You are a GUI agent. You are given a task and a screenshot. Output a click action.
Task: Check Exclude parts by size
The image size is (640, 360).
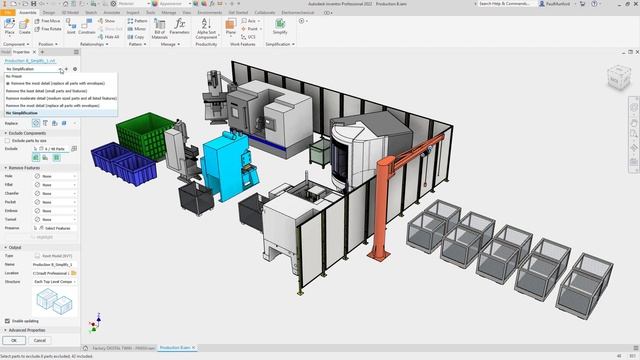7,140
